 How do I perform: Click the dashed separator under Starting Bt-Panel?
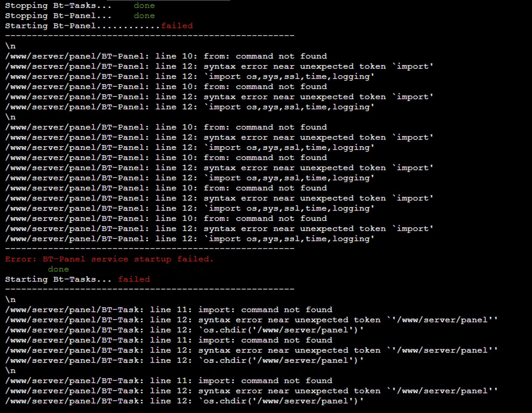pos(150,36)
